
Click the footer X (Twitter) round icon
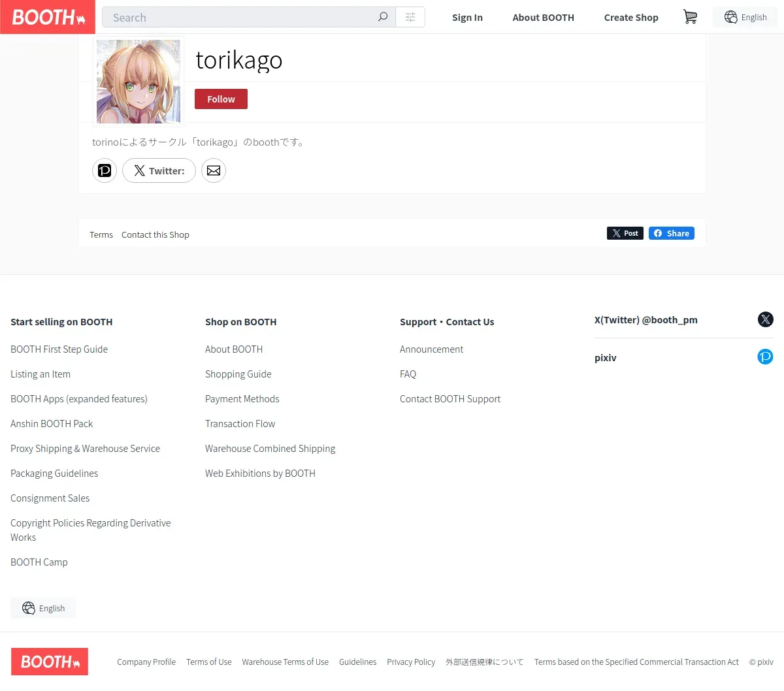[x=766, y=319]
